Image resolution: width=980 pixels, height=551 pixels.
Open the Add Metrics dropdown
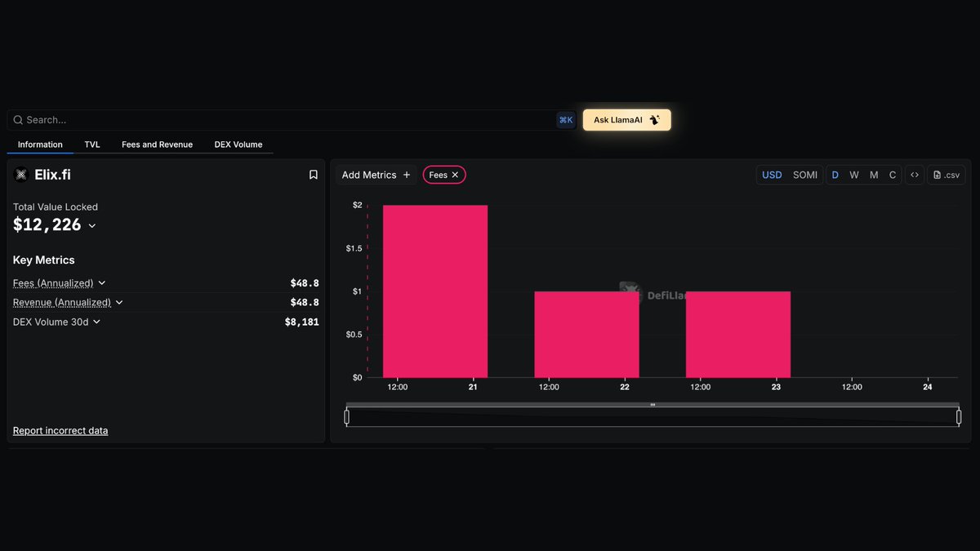click(376, 175)
